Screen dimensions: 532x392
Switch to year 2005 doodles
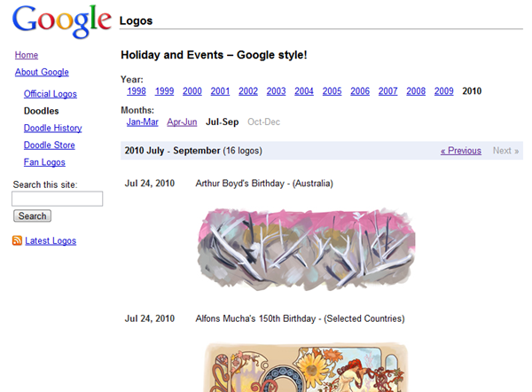(332, 90)
